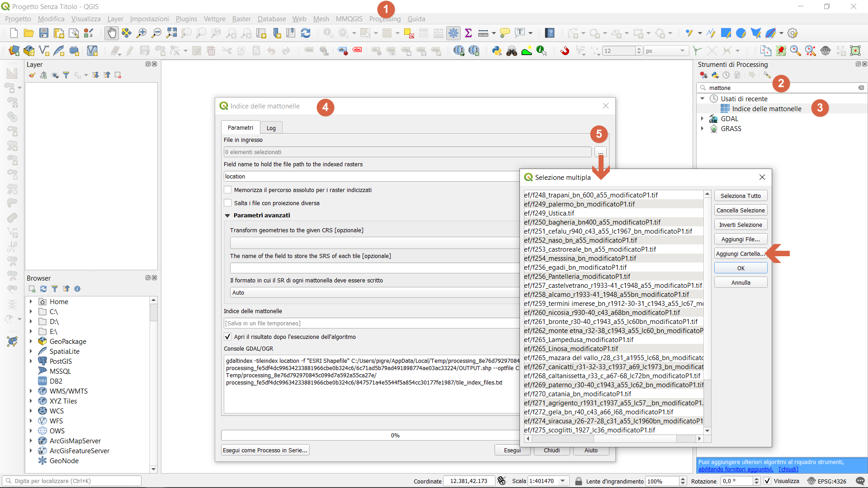Toggle Salta i file con proiezione diversa
The width and height of the screenshot is (868, 488).
228,203
